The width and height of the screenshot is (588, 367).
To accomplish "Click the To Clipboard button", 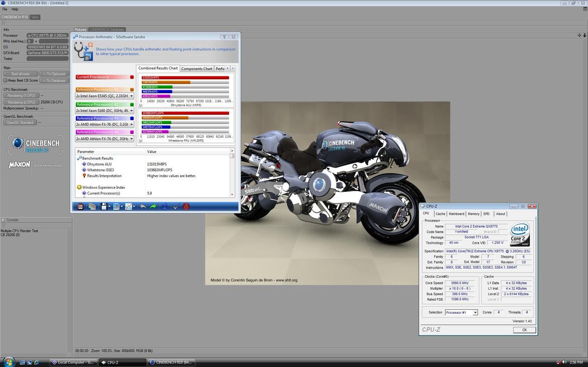I will pos(54,74).
